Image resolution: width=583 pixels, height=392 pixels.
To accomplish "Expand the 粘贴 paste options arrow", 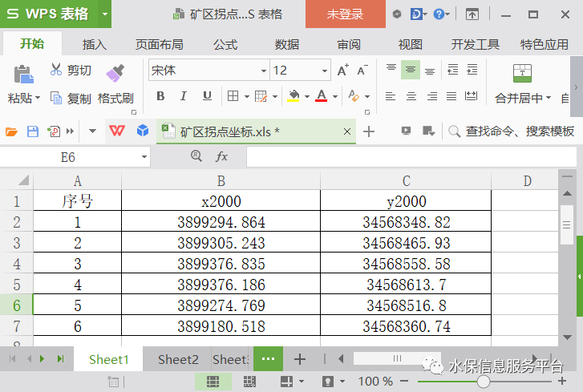I will pos(38,98).
